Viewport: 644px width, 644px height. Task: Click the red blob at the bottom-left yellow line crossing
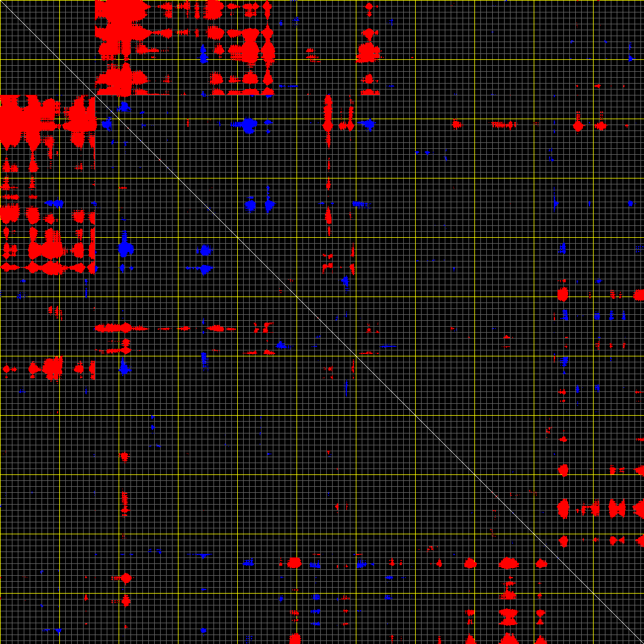(x=125, y=578)
